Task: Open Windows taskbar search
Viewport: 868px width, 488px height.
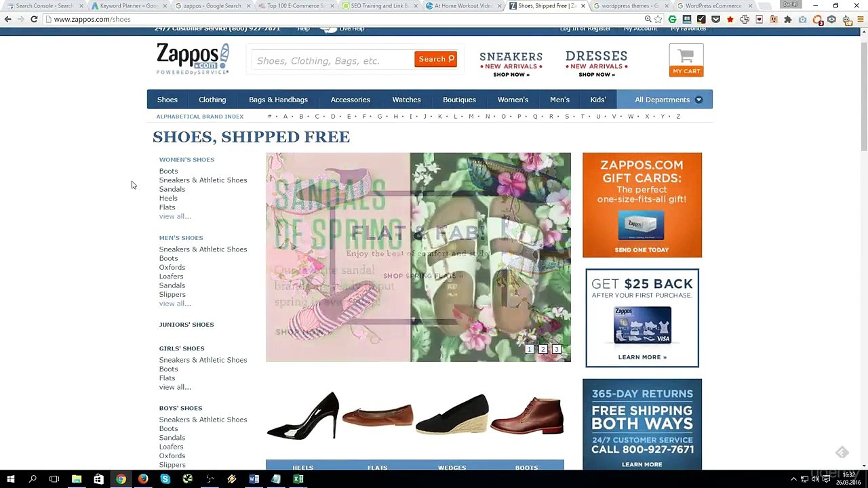Action: click(x=33, y=479)
